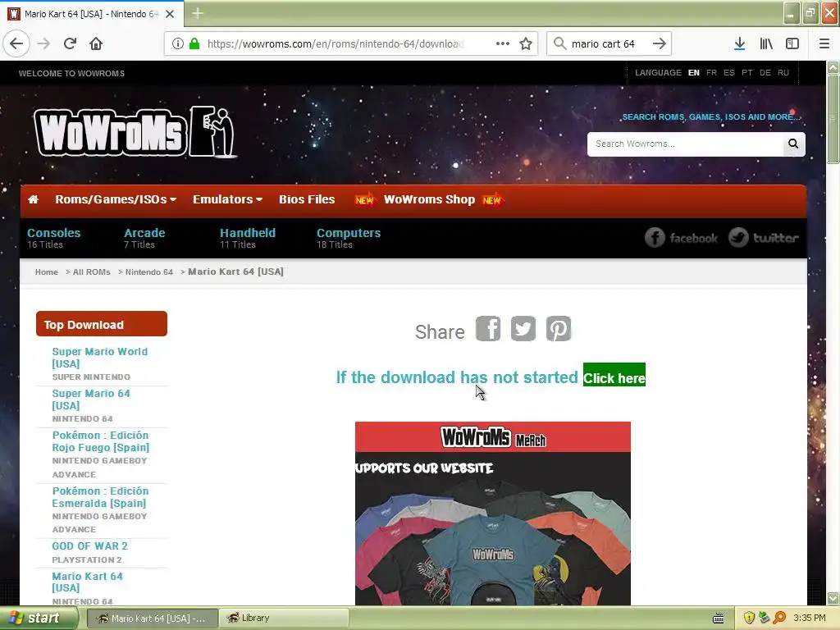Screen dimensions: 840x630
Task: Click the scrollbar down arrow
Action: click(833, 598)
